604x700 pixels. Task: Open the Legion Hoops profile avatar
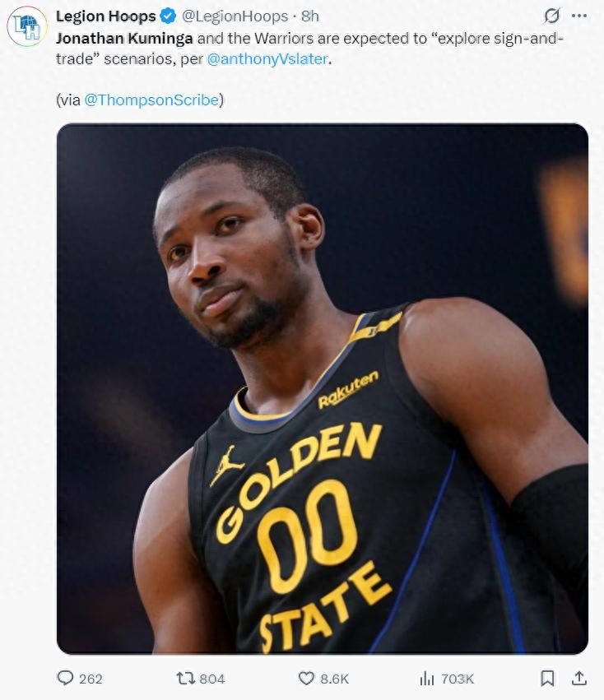[26, 27]
